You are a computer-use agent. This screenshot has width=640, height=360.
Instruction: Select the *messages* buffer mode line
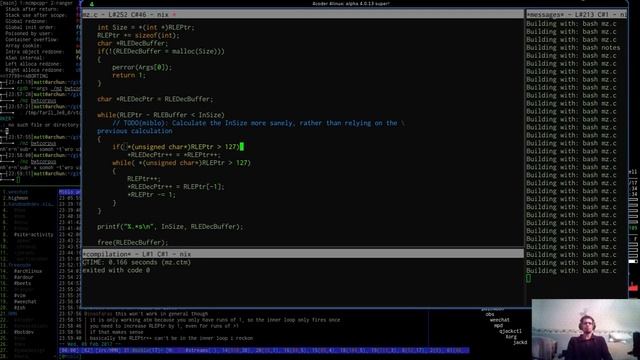(576, 14)
